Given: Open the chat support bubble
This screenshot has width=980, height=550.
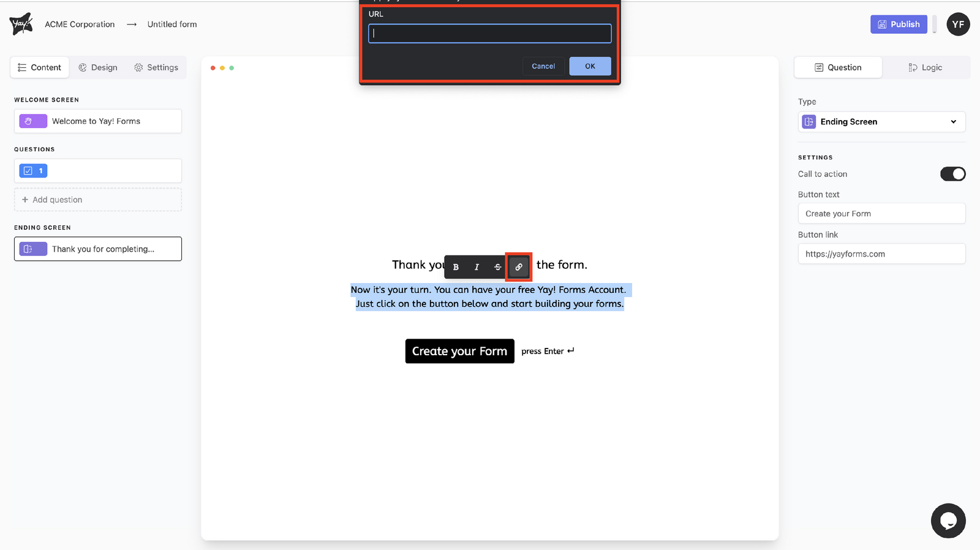Looking at the screenshot, I should point(948,521).
